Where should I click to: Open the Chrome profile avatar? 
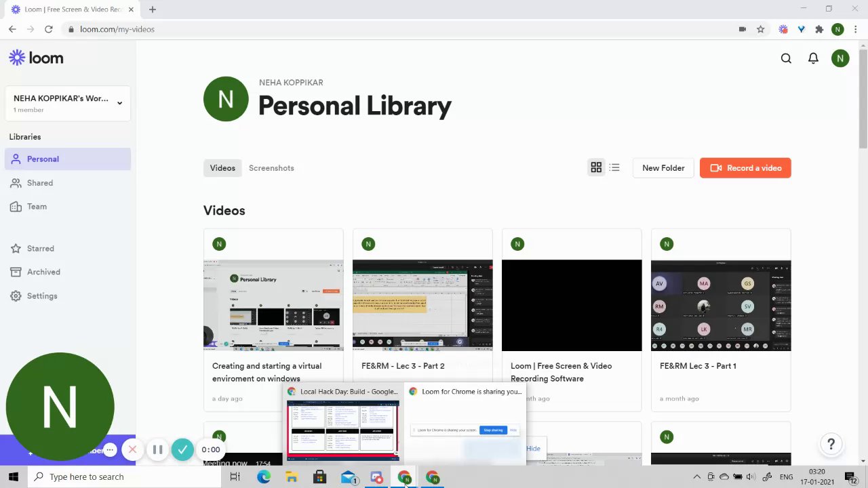pyautogui.click(x=837, y=29)
